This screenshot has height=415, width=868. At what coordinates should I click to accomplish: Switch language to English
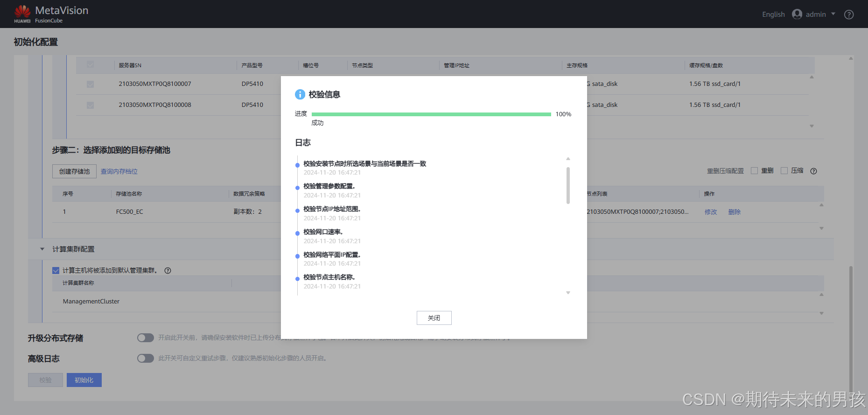773,14
